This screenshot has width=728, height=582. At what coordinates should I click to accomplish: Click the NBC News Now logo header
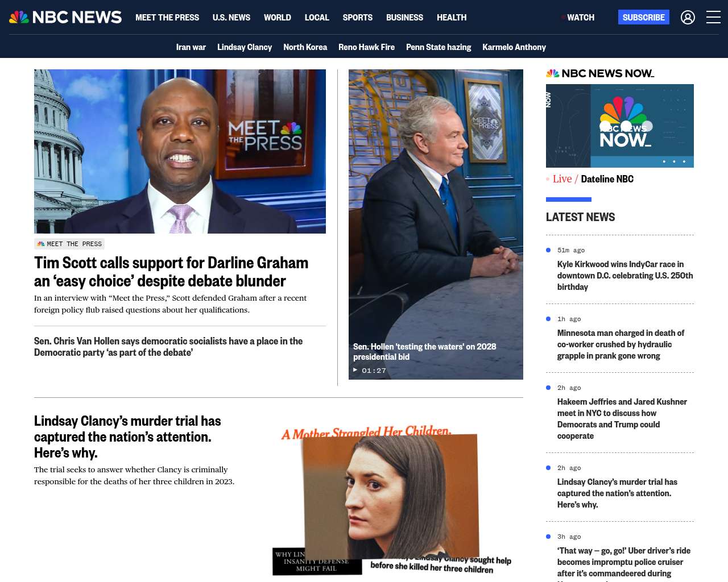click(600, 73)
